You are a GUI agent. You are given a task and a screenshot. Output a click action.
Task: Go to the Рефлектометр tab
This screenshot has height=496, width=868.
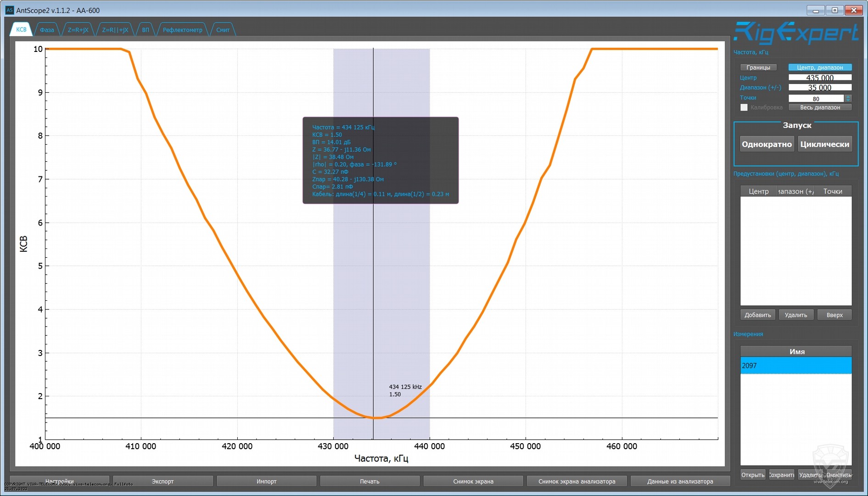[182, 30]
